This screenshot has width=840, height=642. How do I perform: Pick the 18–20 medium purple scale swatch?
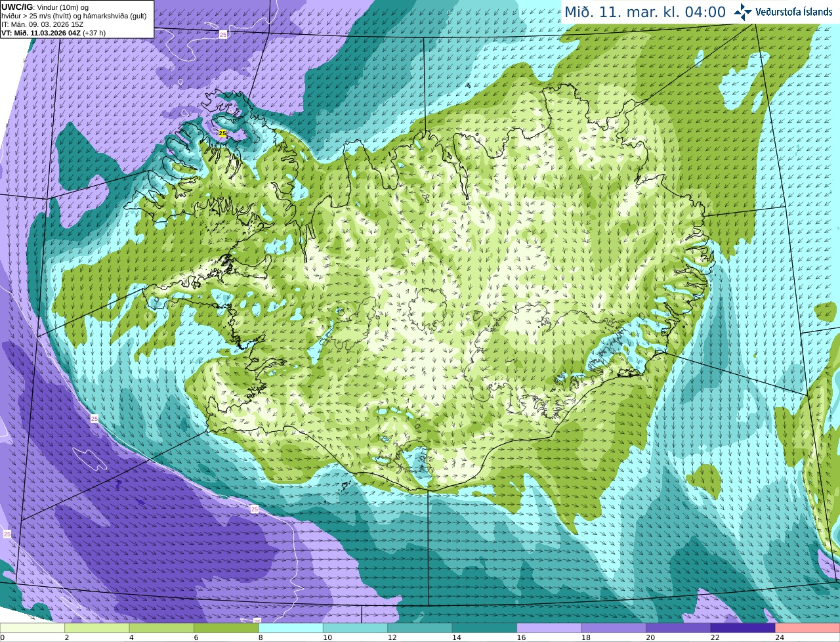coord(614,628)
